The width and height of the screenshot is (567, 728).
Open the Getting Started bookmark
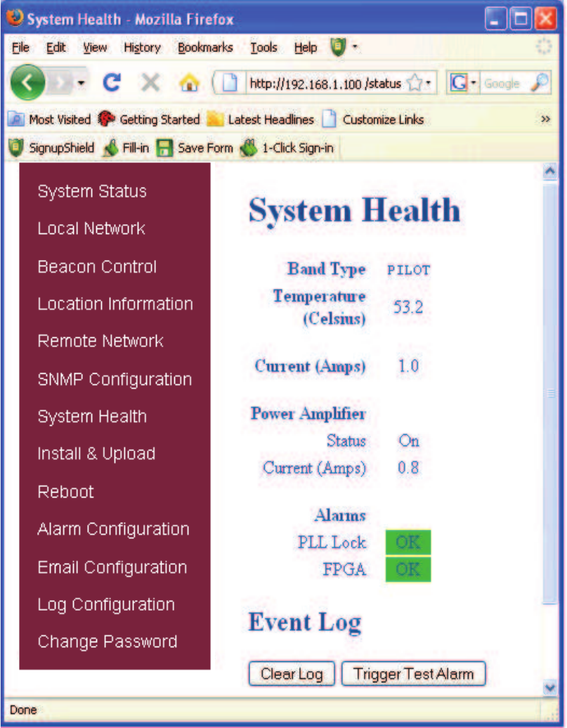pyautogui.click(x=148, y=119)
